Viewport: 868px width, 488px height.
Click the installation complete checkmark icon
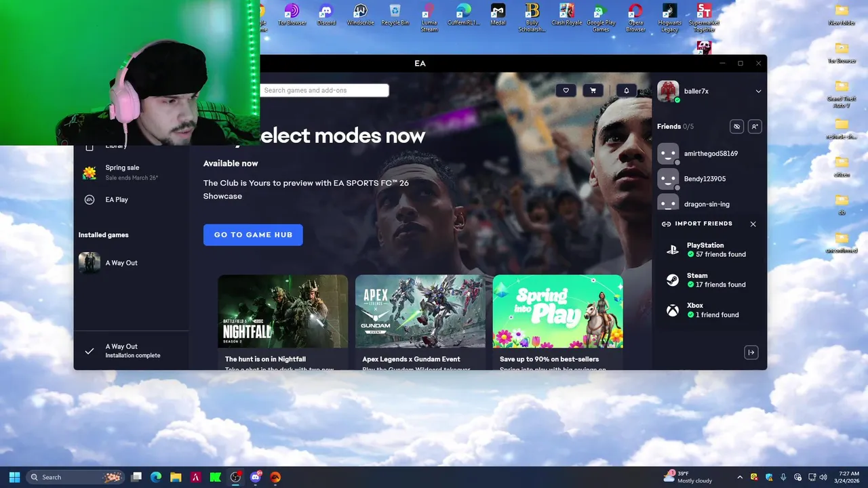90,351
